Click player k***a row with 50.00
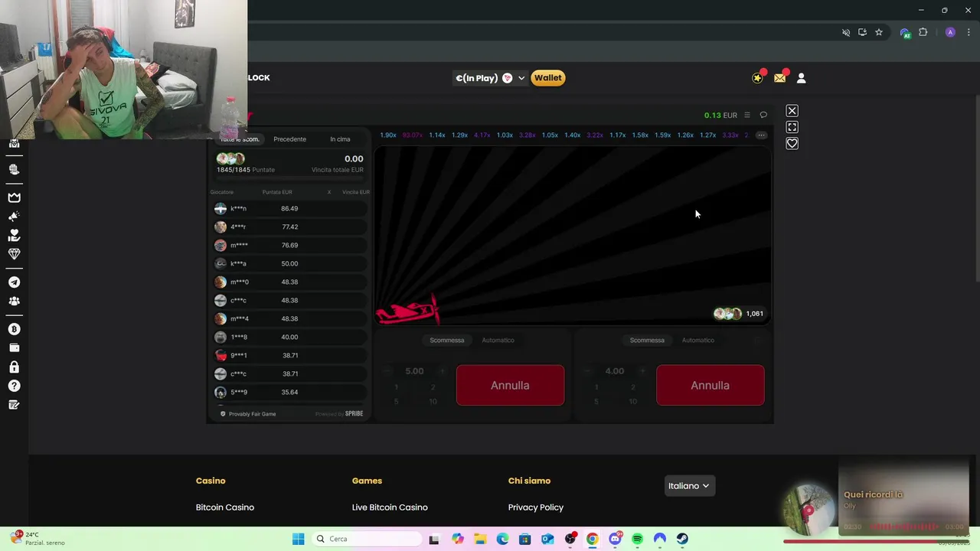This screenshot has height=551, width=980. coord(289,263)
